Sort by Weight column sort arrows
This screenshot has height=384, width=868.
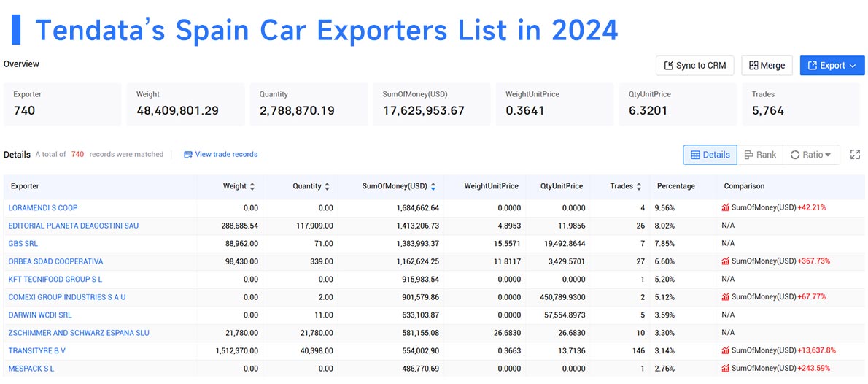(x=252, y=187)
